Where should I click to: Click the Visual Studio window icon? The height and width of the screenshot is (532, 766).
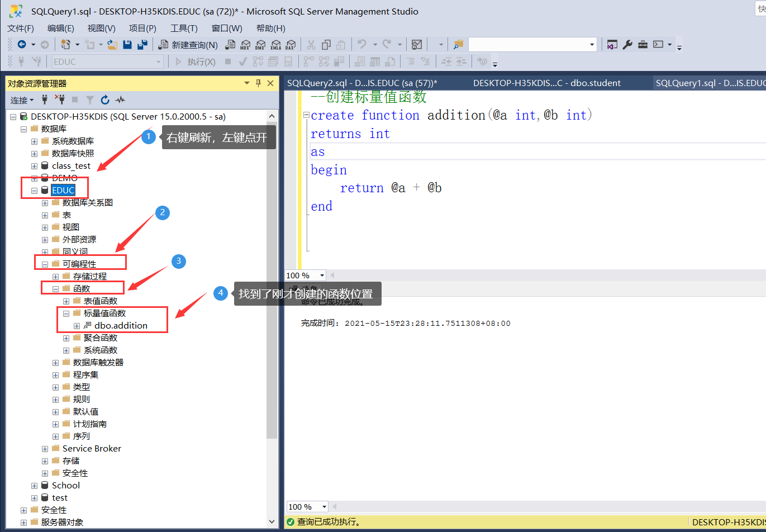click(x=612, y=45)
